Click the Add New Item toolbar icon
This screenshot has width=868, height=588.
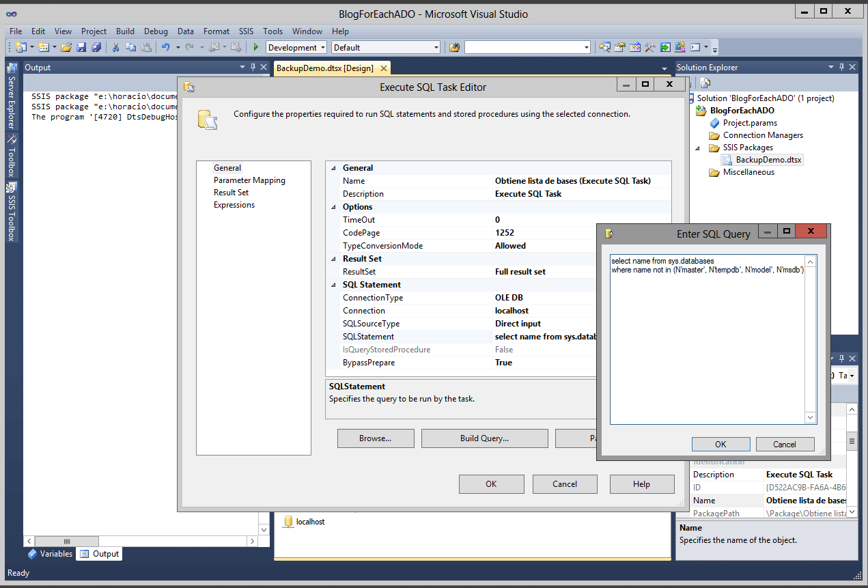pyautogui.click(x=43, y=47)
